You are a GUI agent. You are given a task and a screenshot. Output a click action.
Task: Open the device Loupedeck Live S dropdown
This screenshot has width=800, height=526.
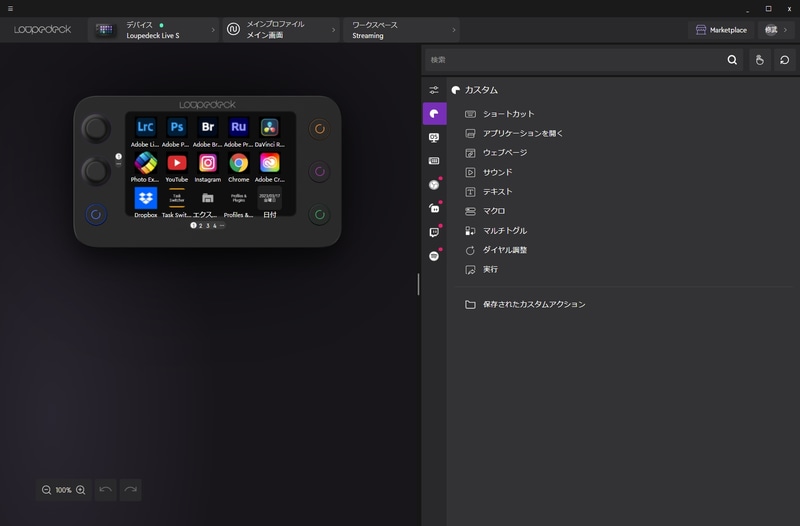point(154,30)
